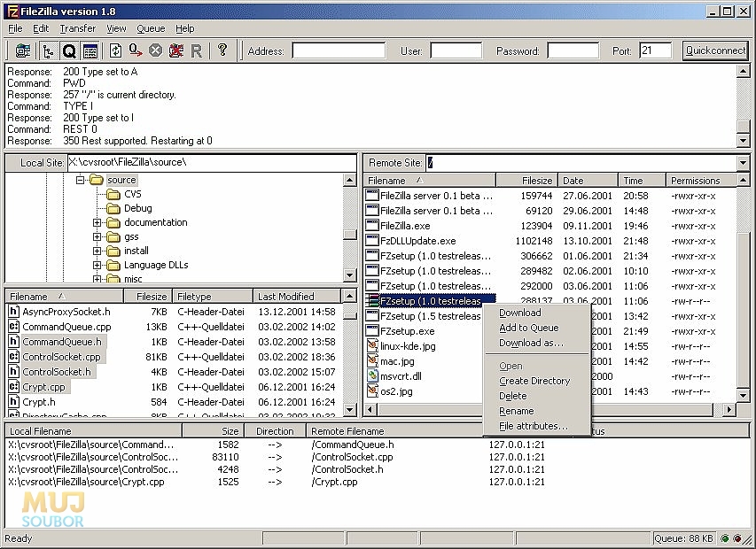The width and height of the screenshot is (756, 549).
Task: Open the Help menu
Action: tap(184, 28)
